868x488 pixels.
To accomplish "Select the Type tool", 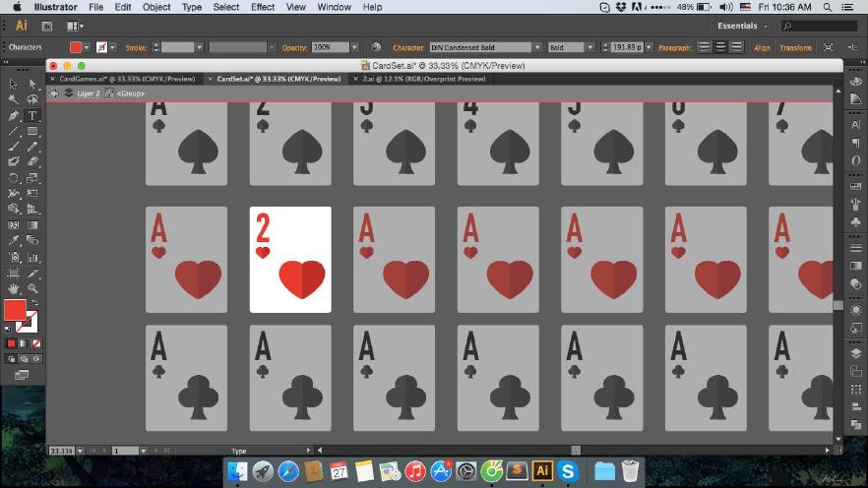I will pos(32,115).
